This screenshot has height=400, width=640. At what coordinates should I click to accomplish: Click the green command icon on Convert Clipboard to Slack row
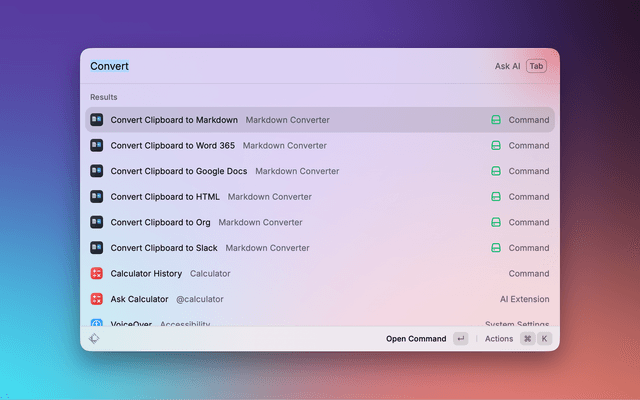(x=495, y=248)
